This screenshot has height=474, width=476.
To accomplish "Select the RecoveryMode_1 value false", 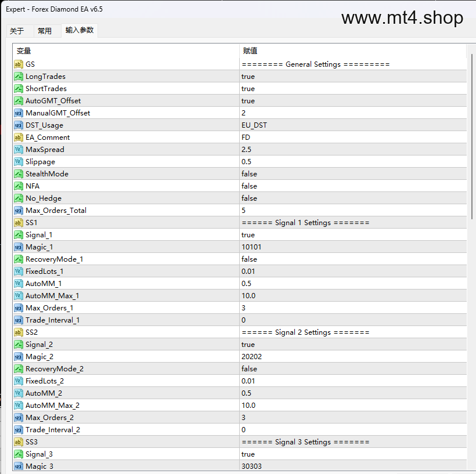I will (x=249, y=259).
